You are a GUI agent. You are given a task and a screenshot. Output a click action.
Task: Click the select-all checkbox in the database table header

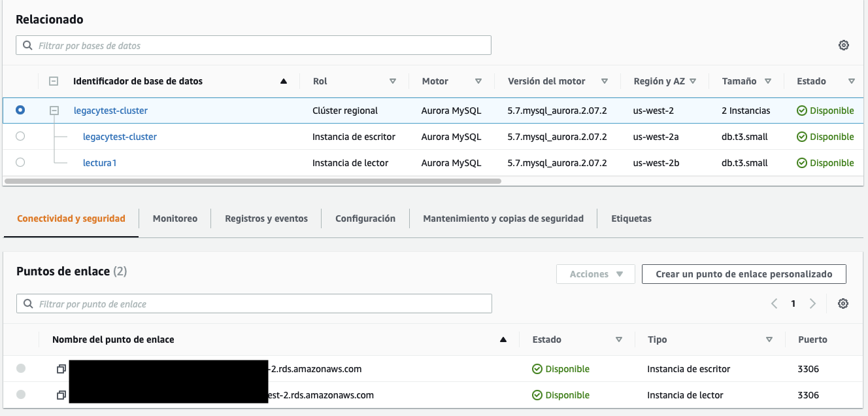54,80
